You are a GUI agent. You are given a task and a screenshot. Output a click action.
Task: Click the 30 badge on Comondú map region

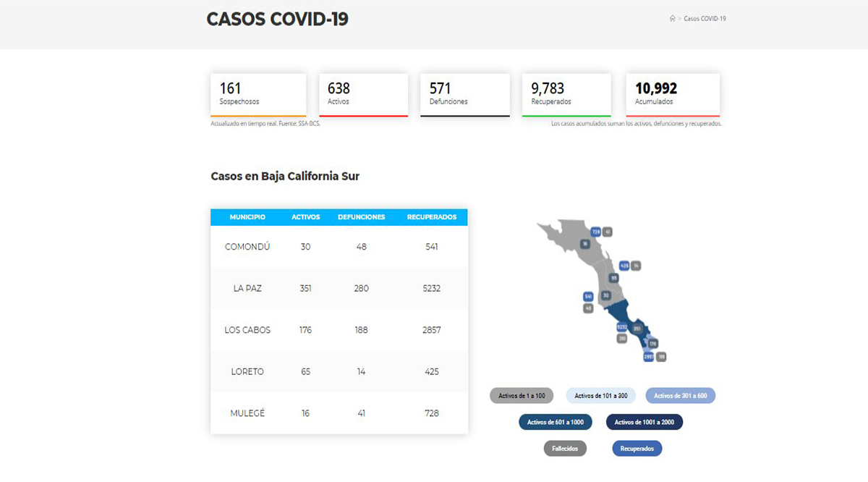[606, 295]
